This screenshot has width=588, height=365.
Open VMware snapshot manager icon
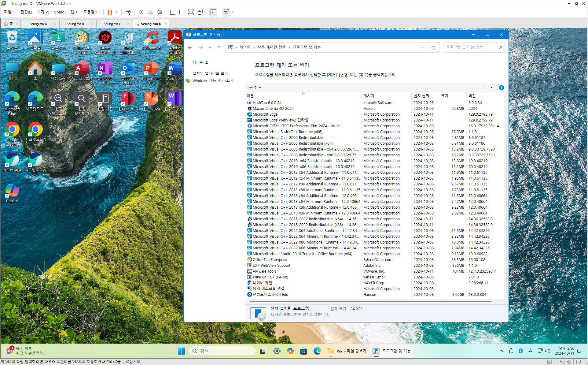(160, 12)
